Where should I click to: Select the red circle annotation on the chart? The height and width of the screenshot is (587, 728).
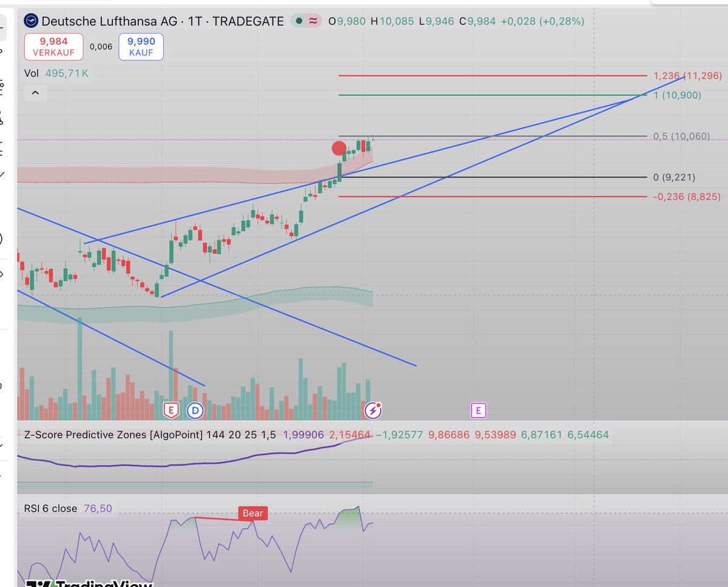coord(339,149)
